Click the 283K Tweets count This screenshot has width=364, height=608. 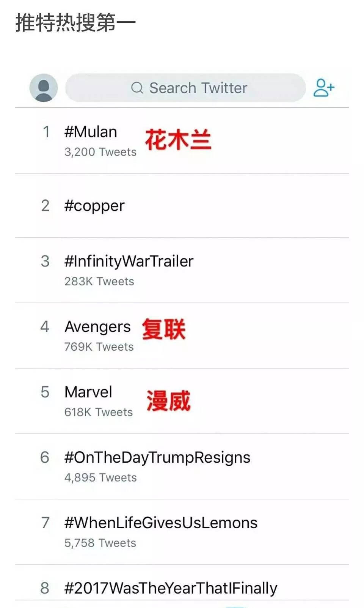point(99,281)
